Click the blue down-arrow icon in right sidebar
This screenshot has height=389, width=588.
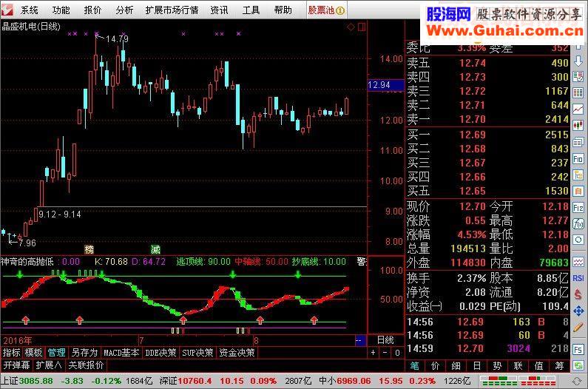coord(578,61)
